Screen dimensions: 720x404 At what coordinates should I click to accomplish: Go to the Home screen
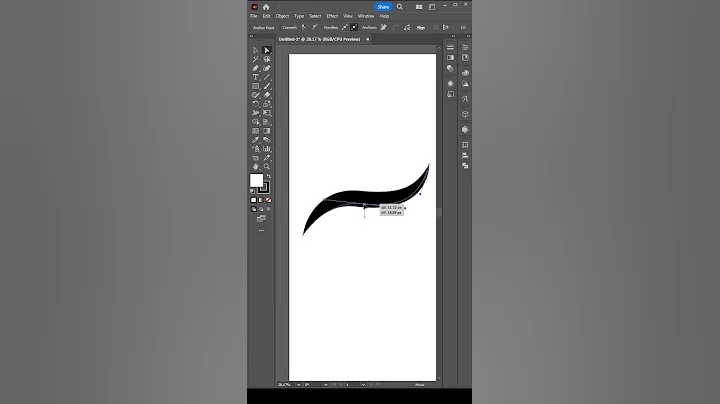point(266,7)
